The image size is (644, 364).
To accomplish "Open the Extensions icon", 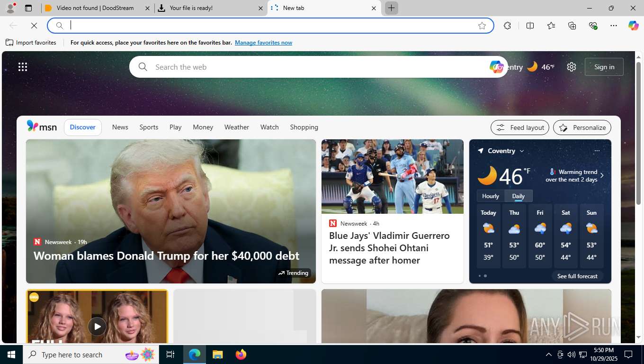I will (x=507, y=26).
